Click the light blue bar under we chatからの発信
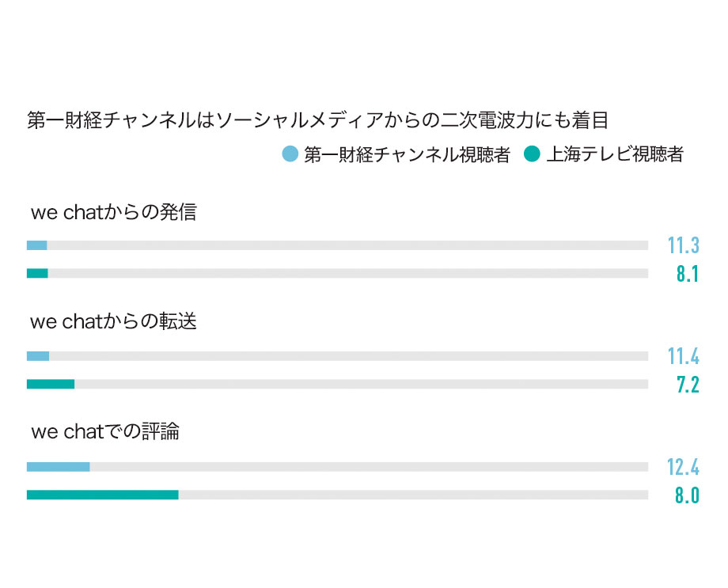 click(x=36, y=245)
